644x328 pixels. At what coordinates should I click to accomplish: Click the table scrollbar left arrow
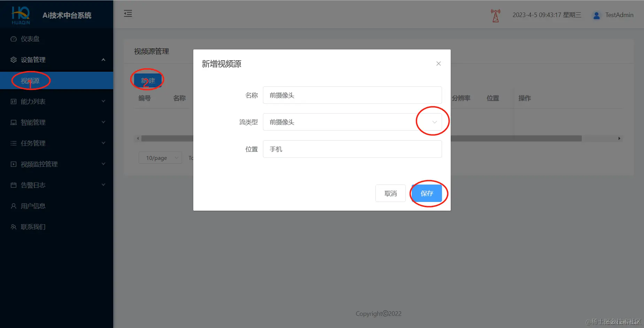click(x=138, y=139)
